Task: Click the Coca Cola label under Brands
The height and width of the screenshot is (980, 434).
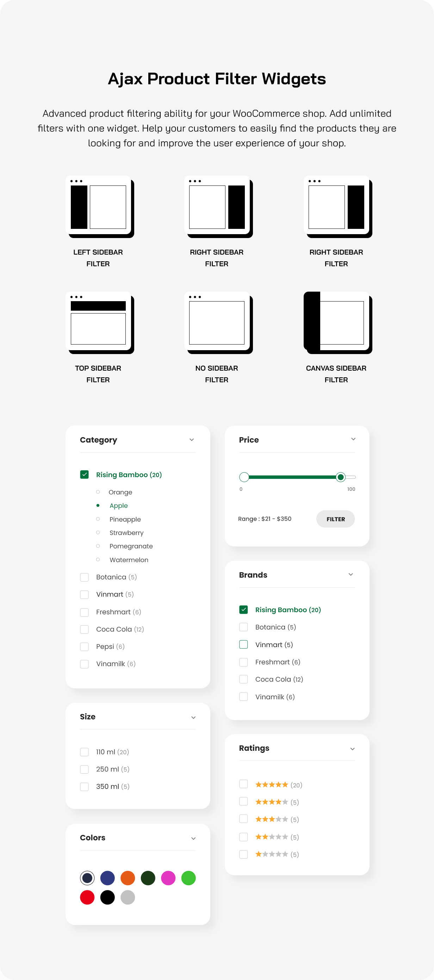Action: tap(273, 679)
